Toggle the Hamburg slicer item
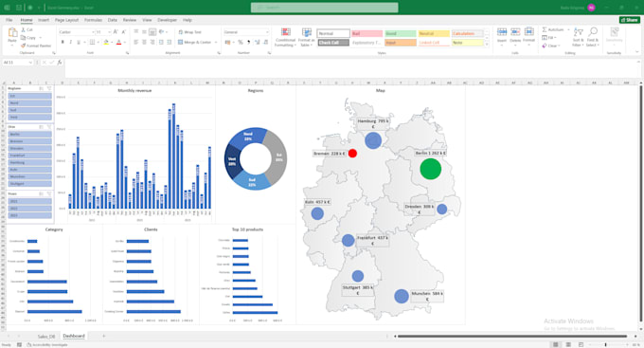The width and height of the screenshot is (644, 348). 30,162
